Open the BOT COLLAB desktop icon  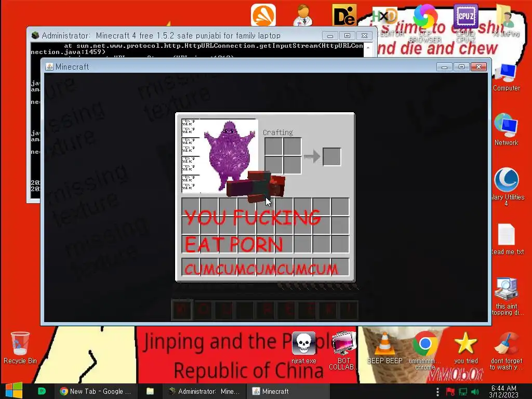[x=343, y=350]
